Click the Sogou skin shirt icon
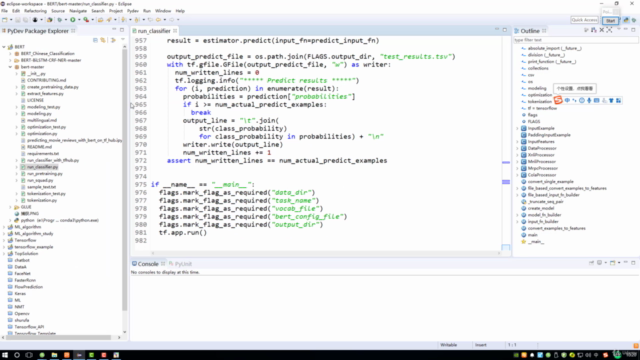This screenshot has width=640, height=360. 611,100
